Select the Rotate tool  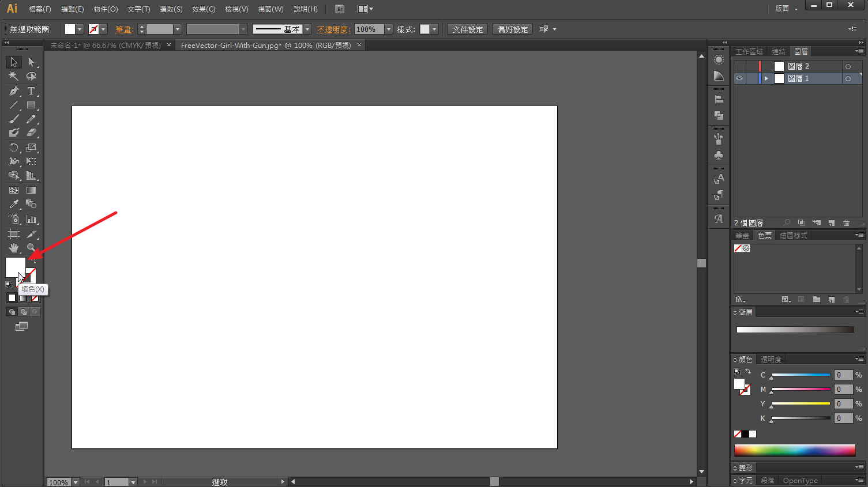coord(14,148)
